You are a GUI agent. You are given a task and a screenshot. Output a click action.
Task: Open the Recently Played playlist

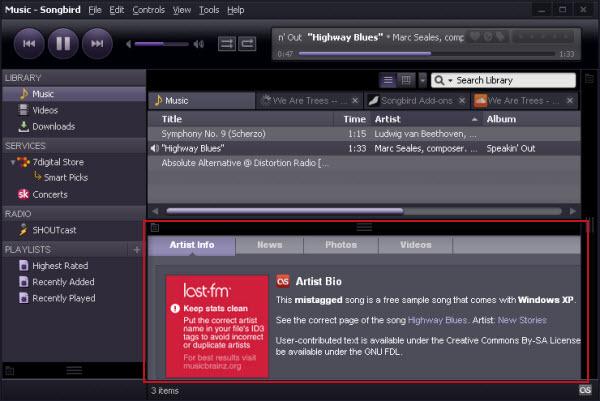click(x=64, y=298)
